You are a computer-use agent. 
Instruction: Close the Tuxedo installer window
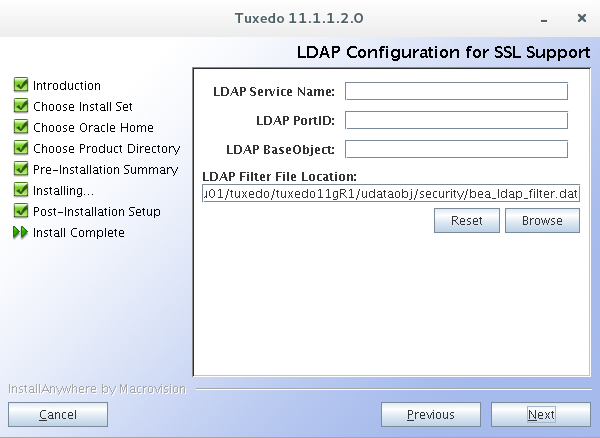pos(582,18)
